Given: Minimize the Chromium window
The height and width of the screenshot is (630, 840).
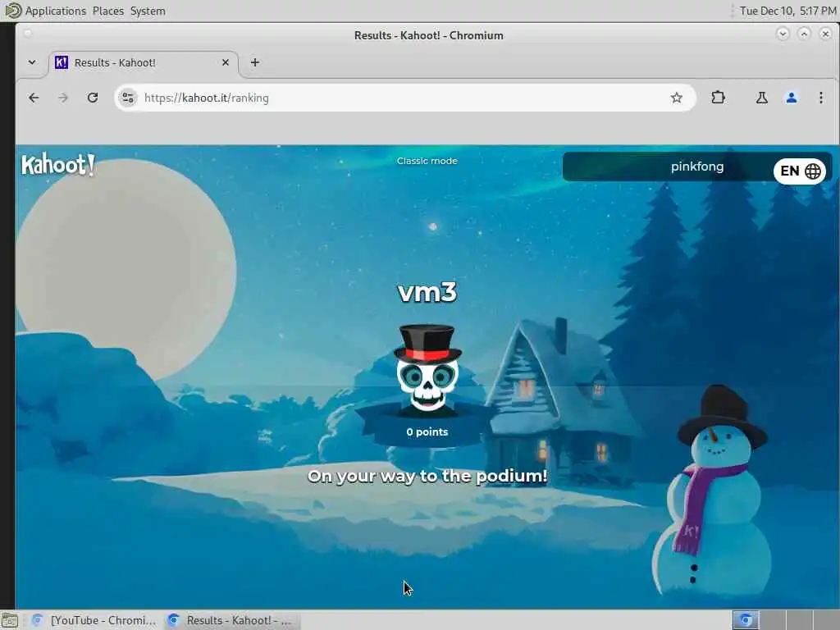Looking at the screenshot, I should click(782, 34).
